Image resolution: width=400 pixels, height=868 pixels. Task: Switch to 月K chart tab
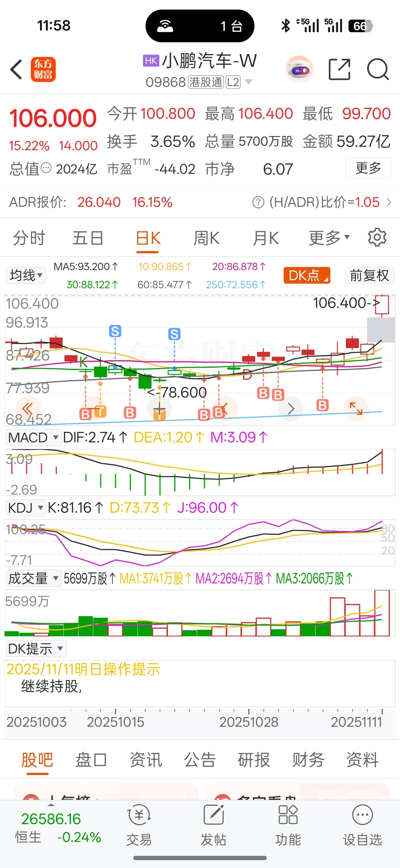pyautogui.click(x=266, y=237)
